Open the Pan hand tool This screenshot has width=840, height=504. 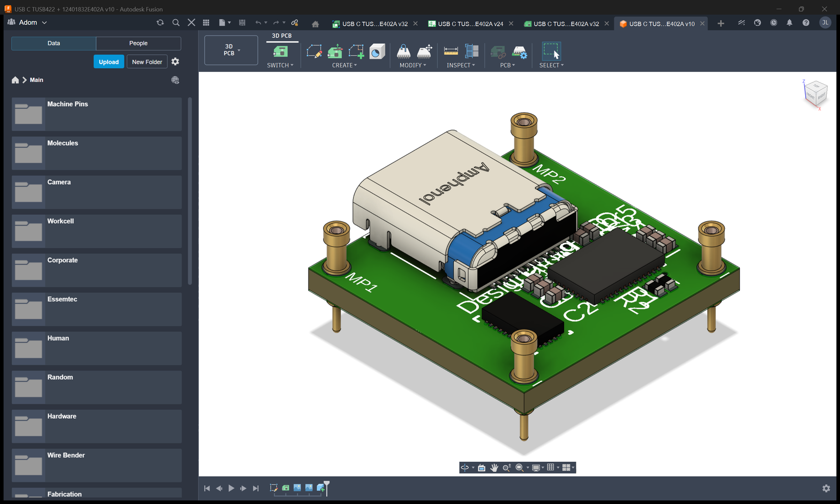coord(494,468)
